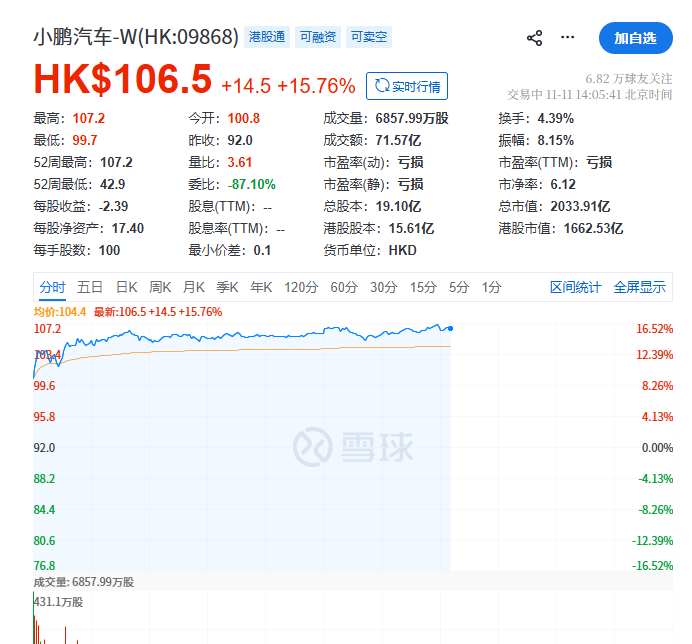Image resolution: width=692 pixels, height=644 pixels.
Task: Click the 每股净资产 value 17.40
Action: click(x=128, y=228)
